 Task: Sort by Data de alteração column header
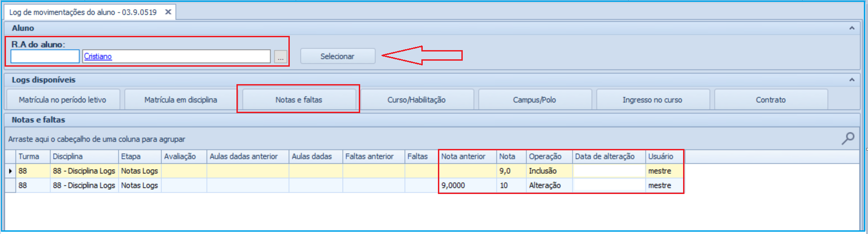click(x=609, y=156)
